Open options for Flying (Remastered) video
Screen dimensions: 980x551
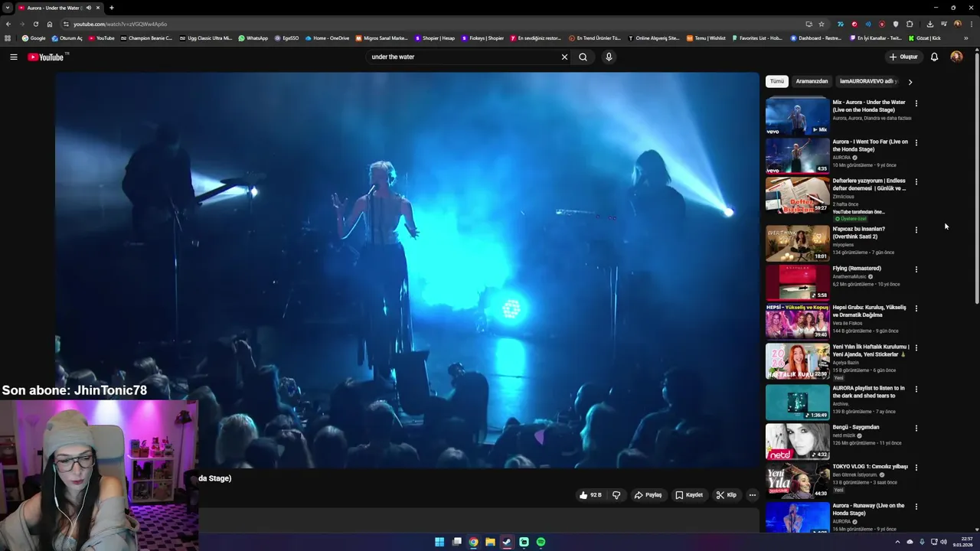point(916,269)
